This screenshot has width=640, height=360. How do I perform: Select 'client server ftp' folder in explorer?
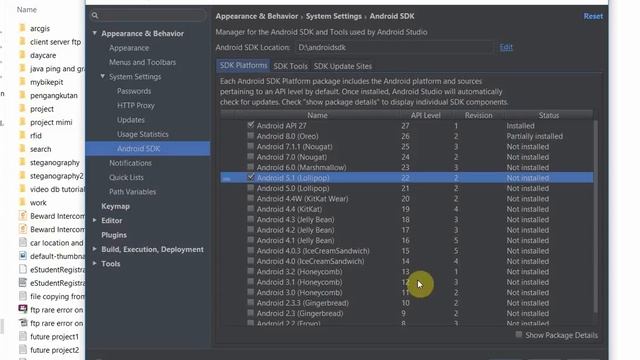point(55,42)
